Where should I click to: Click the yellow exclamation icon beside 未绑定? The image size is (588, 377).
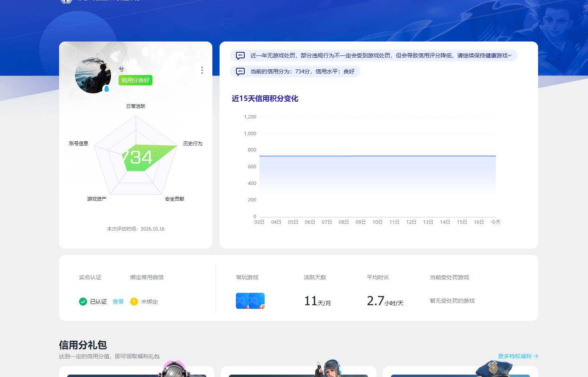pos(134,302)
